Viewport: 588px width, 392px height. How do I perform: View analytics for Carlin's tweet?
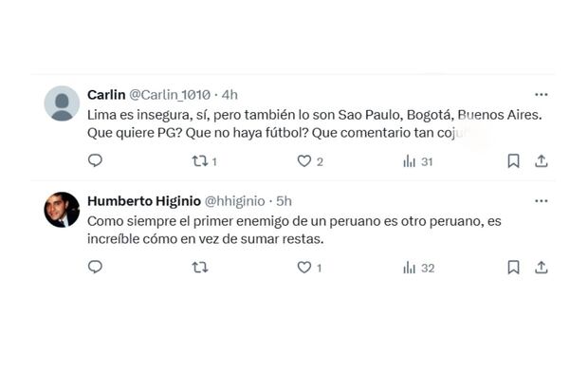pyautogui.click(x=410, y=161)
